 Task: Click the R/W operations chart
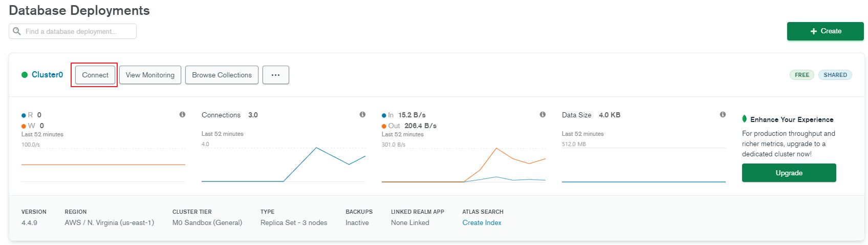tap(103, 165)
